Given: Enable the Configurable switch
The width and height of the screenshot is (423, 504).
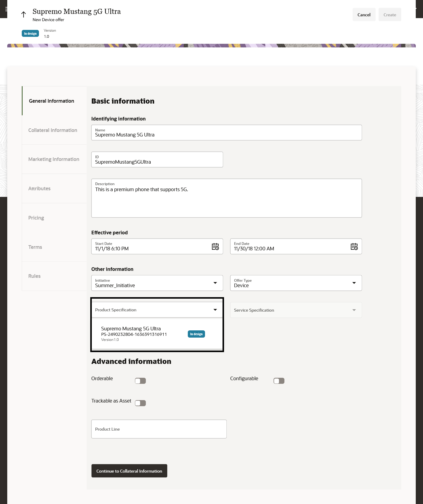Looking at the screenshot, I should tap(279, 381).
